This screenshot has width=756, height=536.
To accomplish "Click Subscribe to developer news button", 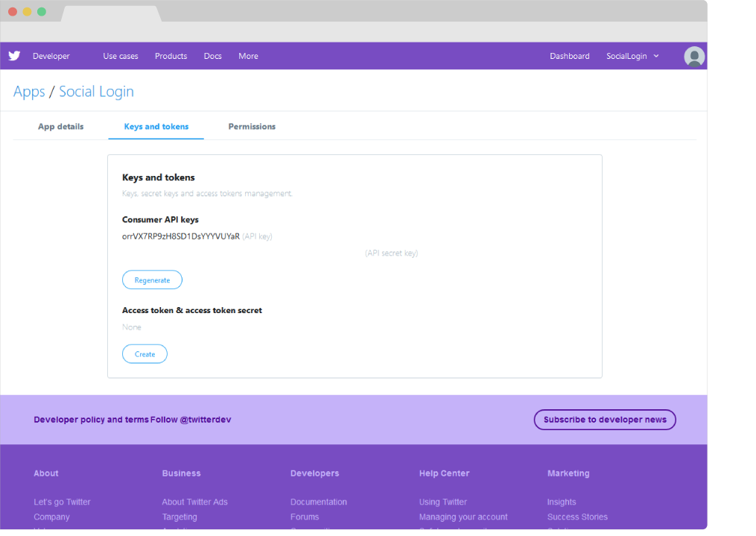I will pos(604,420).
